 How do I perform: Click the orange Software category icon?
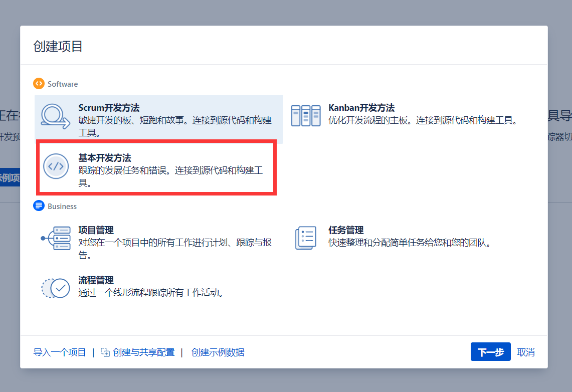point(39,84)
